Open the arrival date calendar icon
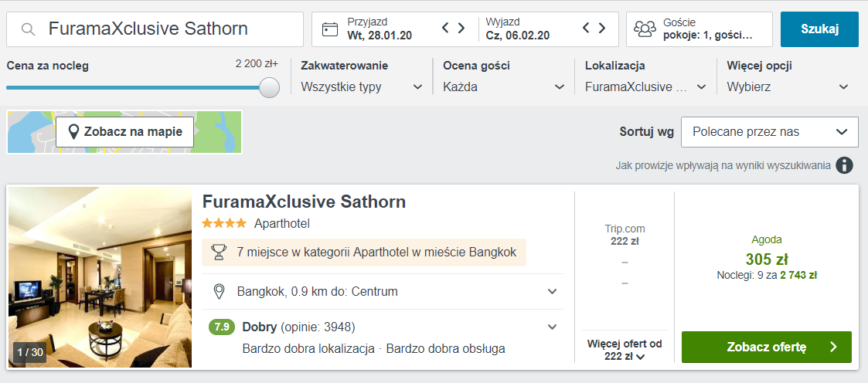The height and width of the screenshot is (383, 868). (330, 29)
